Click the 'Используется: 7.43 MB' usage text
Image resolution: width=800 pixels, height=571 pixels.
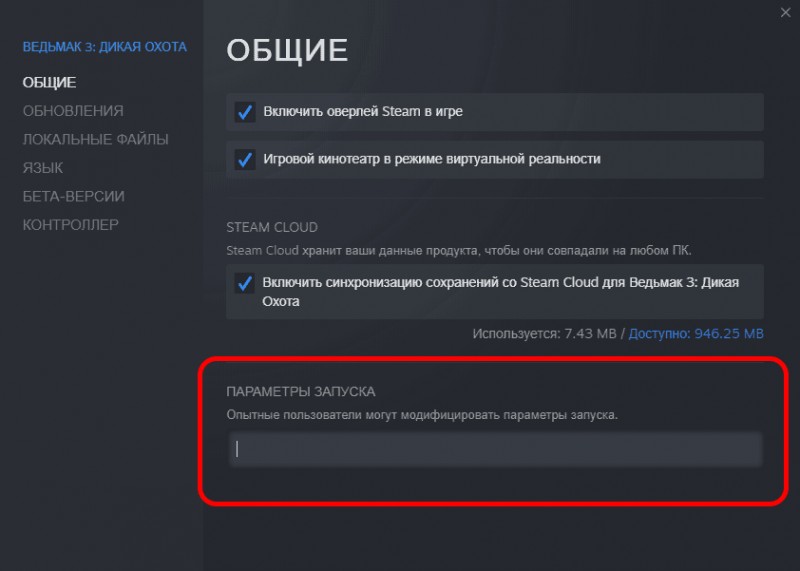[544, 334]
